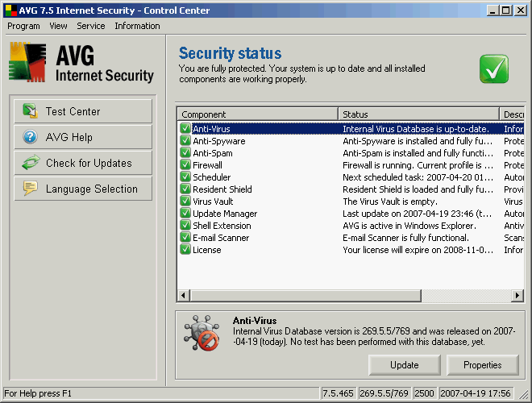Image resolution: width=532 pixels, height=403 pixels.
Task: Select the Anti-Spam component row
Action: click(x=351, y=152)
